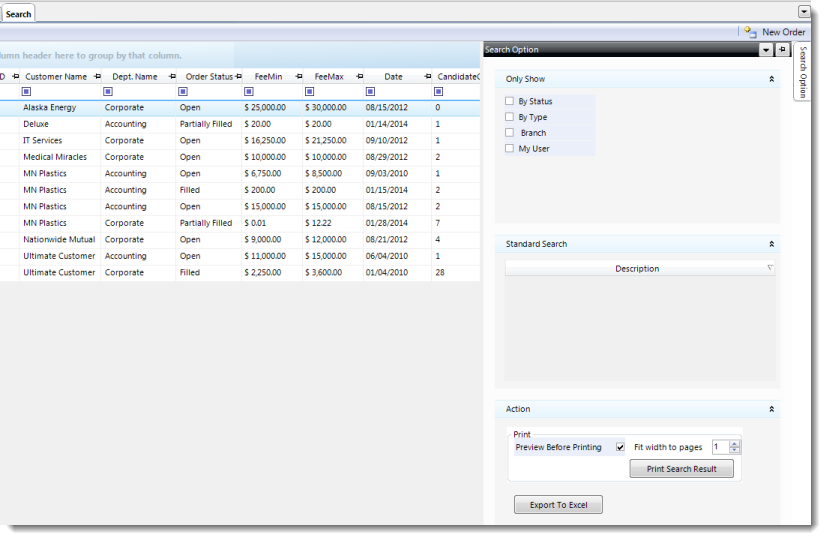This screenshot has width=826, height=540.
Task: Tick the My User checkbox
Action: click(x=509, y=149)
